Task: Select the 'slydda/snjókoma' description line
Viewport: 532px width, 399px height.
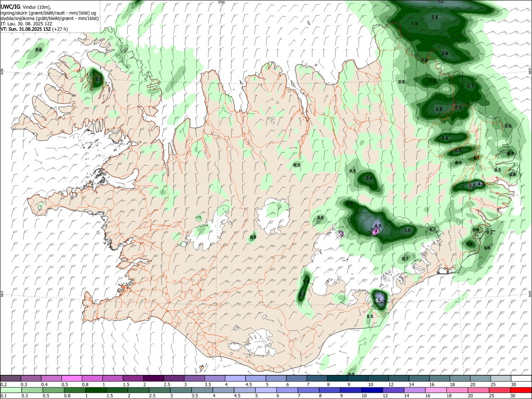Action: click(49, 18)
